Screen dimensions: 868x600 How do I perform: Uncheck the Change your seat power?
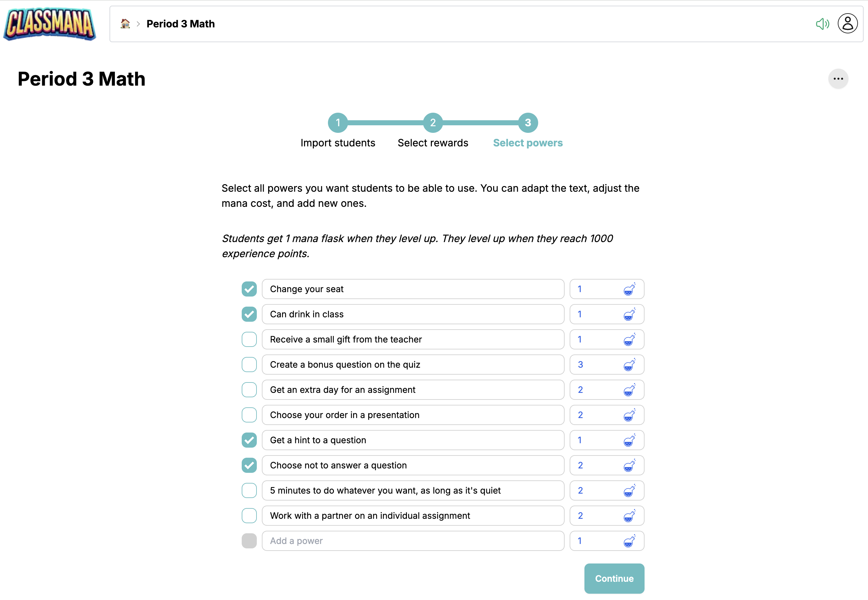coord(249,289)
